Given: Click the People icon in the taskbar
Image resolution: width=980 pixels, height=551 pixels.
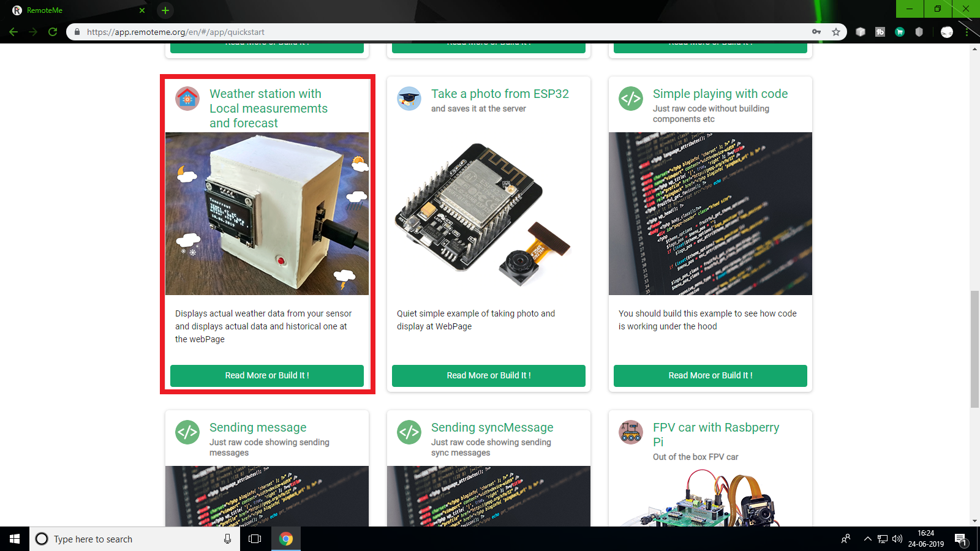Looking at the screenshot, I should 846,539.
